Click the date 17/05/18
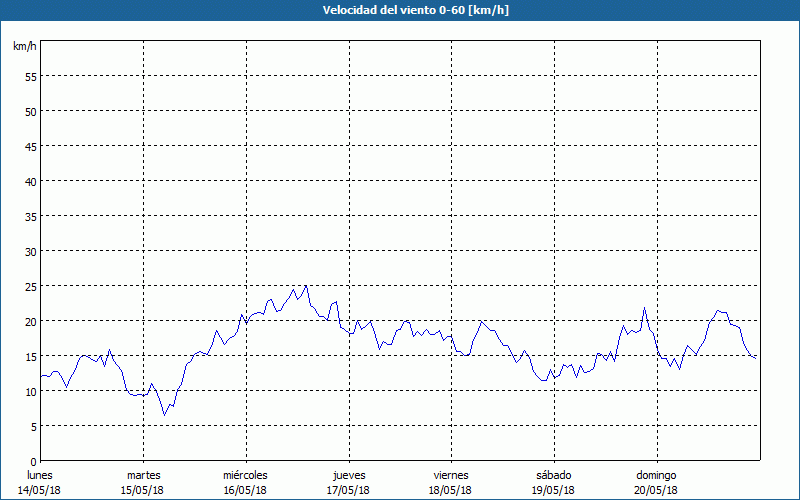 coord(348,490)
